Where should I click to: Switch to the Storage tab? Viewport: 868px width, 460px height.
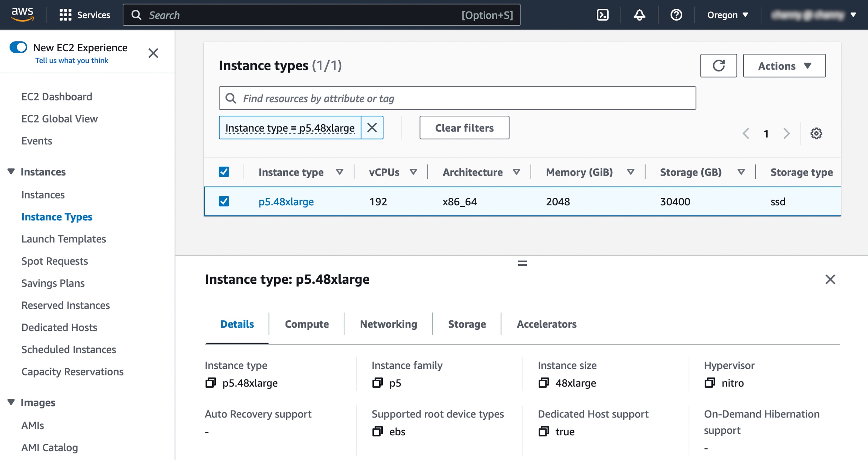[x=467, y=324]
